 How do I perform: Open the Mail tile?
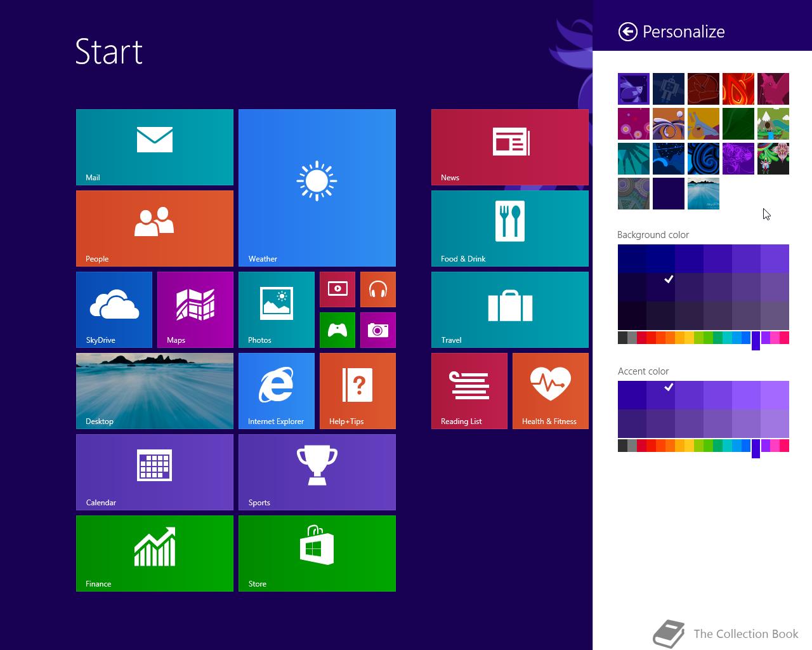pyautogui.click(x=155, y=147)
